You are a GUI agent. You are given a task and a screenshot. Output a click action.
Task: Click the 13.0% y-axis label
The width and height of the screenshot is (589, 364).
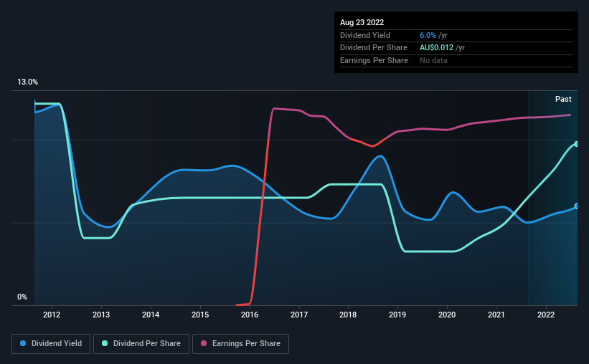point(27,82)
